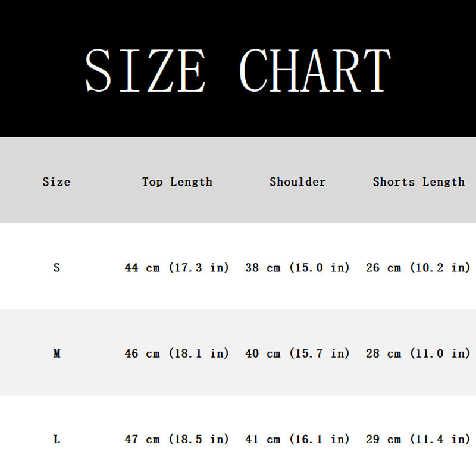Click the 29 cm (11.4 in) cell

(x=418, y=439)
